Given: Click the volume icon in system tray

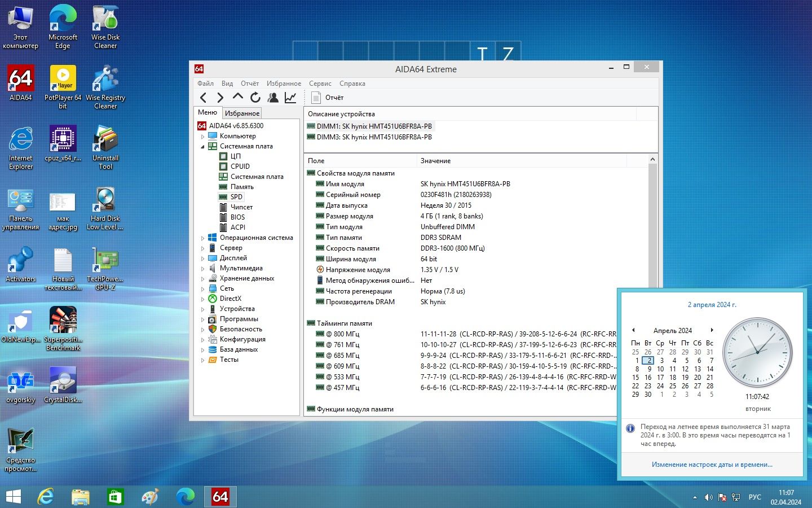Looking at the screenshot, I should tap(709, 497).
